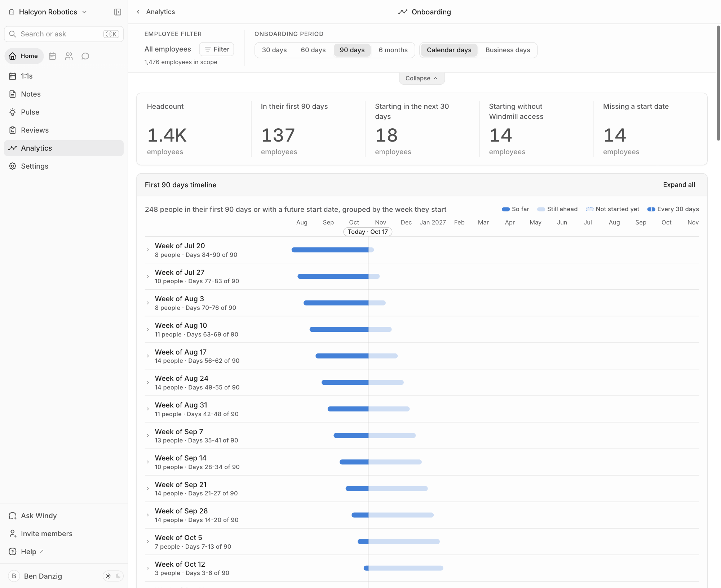Click the Search or ask field
The width and height of the screenshot is (721, 588).
click(64, 34)
